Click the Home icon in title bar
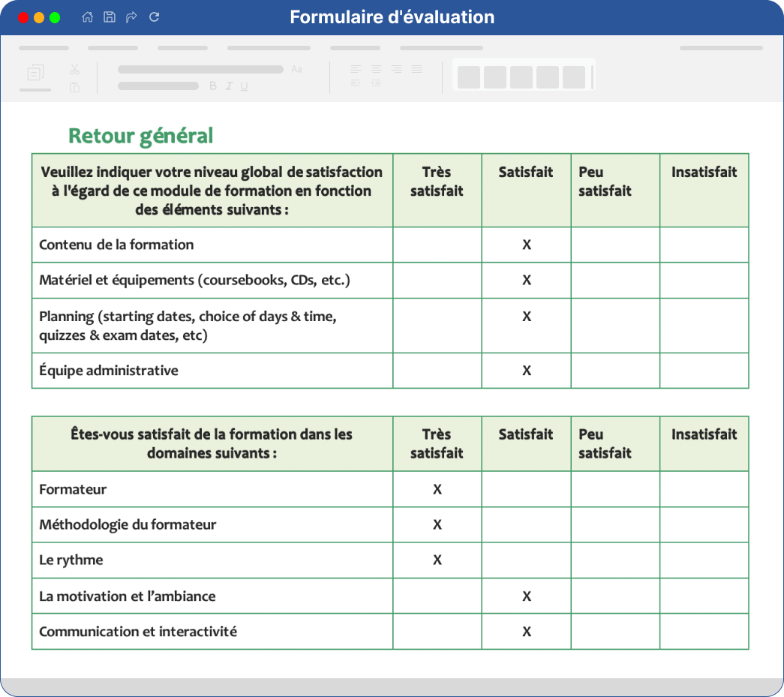 (88, 17)
